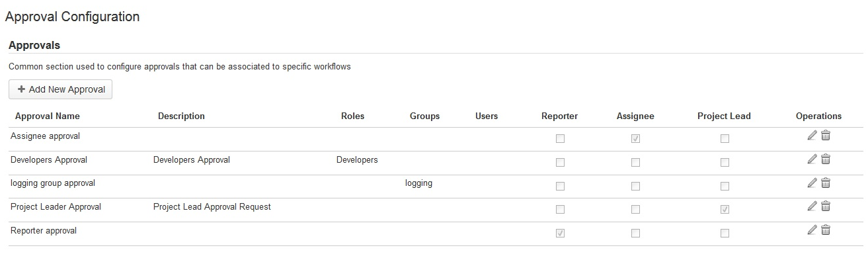This screenshot has width=868, height=258.
Task: Toggle Reporter checkbox in Developers Approval row
Action: (560, 163)
